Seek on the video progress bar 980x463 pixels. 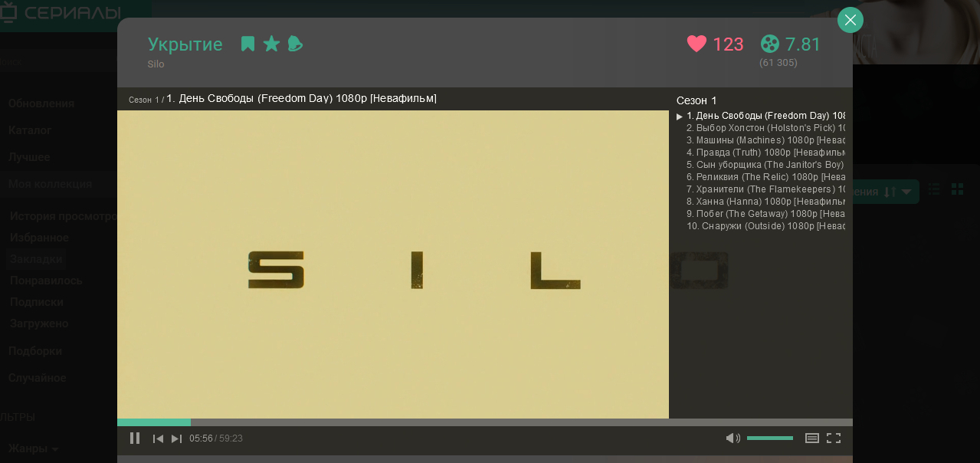click(485, 422)
